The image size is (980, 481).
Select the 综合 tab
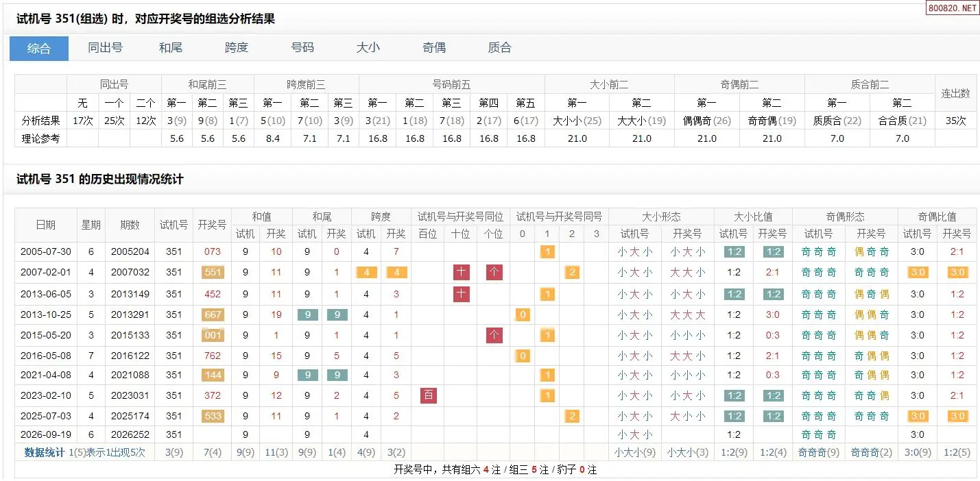39,48
